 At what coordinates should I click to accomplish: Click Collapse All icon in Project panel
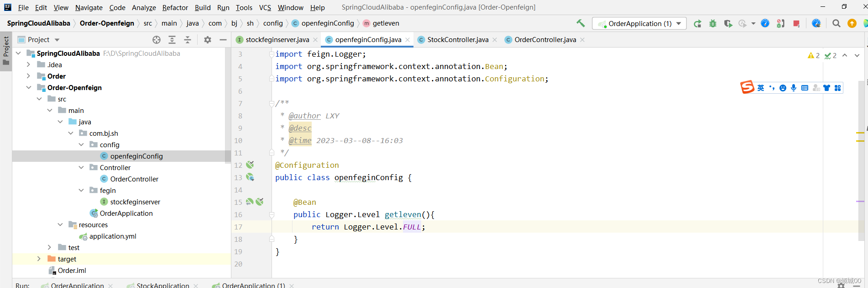coord(188,40)
